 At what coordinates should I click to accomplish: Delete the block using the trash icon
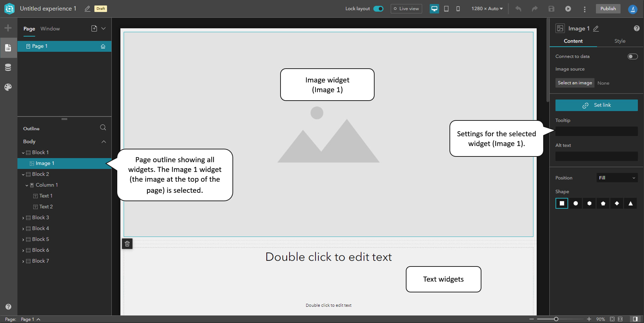coord(127,244)
